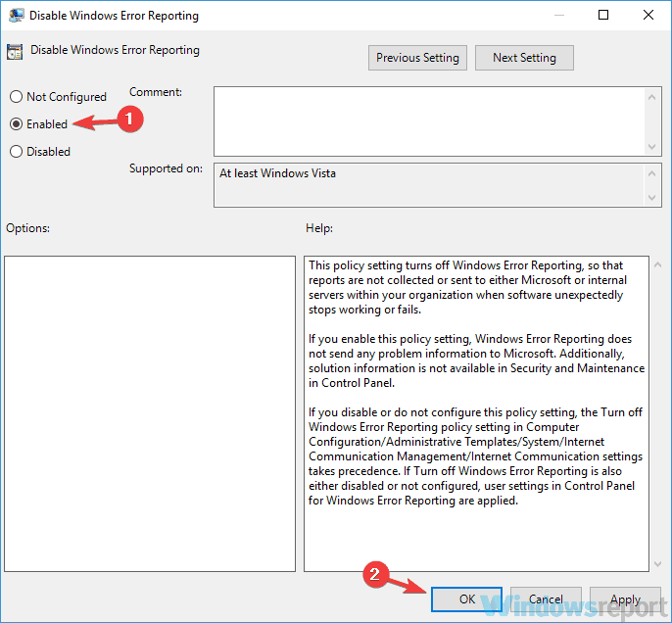This screenshot has width=672, height=623.
Task: Confirm with the OK button
Action: coord(466,599)
